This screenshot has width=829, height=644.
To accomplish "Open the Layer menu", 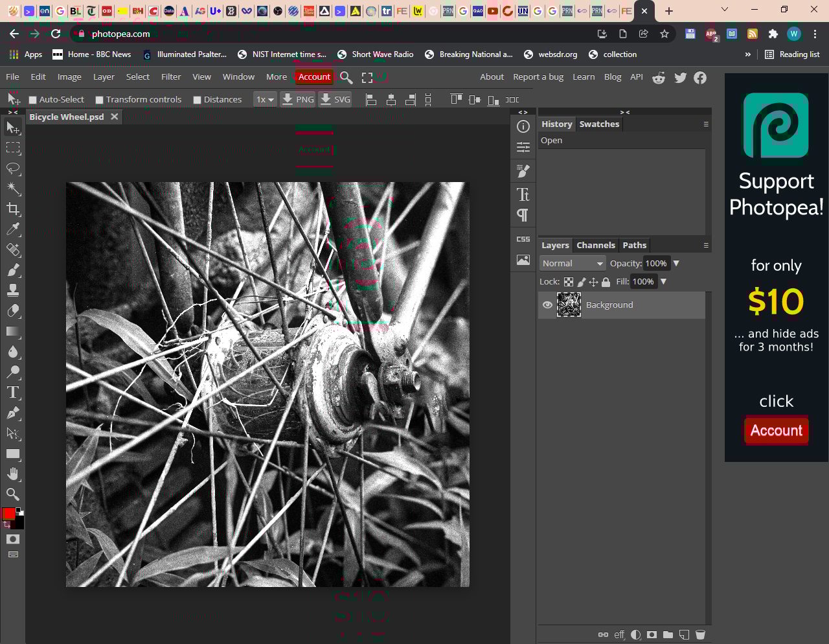I will [x=104, y=77].
